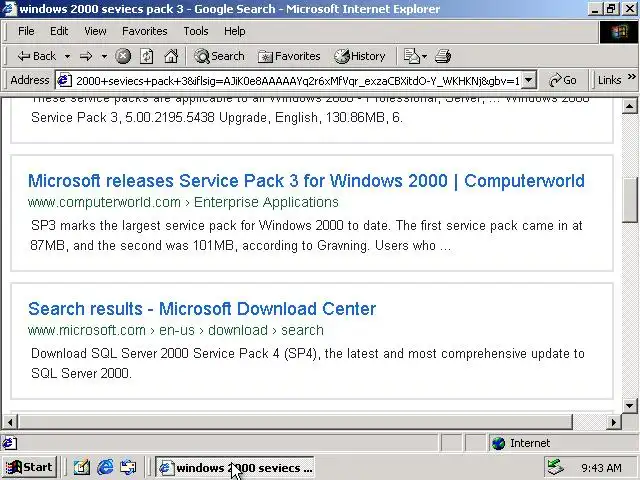Click vertical scrollbar down arrow

[x=629, y=406]
